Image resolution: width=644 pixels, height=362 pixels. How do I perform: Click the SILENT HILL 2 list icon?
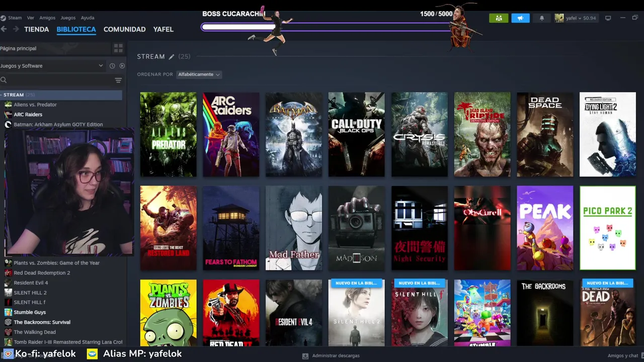8,293
